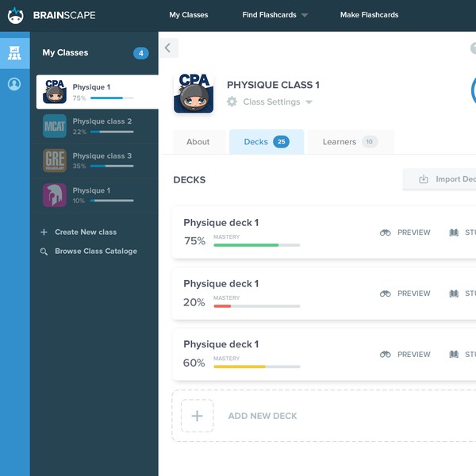Image resolution: width=476 pixels, height=476 pixels.
Task: Click the 25 badge on Decks tab
Action: [x=281, y=142]
